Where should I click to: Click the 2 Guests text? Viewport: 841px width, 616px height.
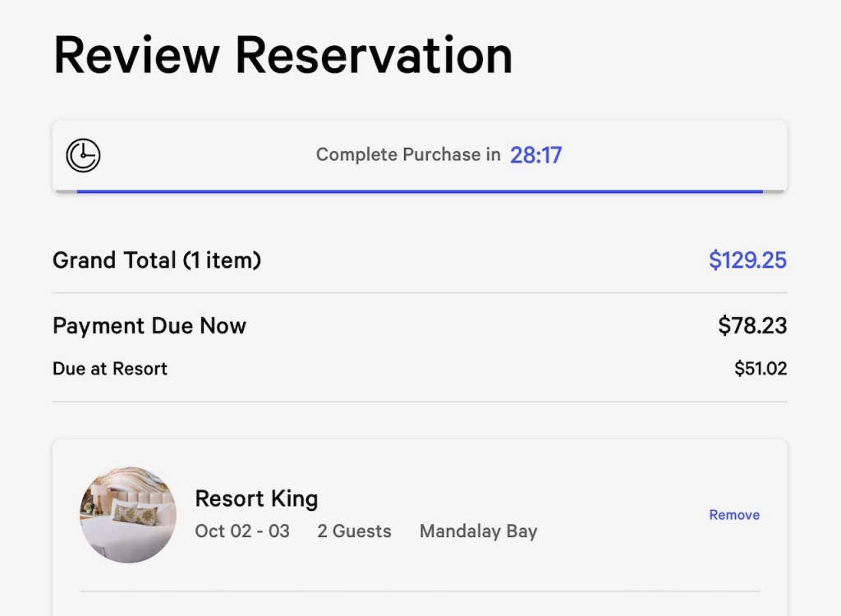354,531
